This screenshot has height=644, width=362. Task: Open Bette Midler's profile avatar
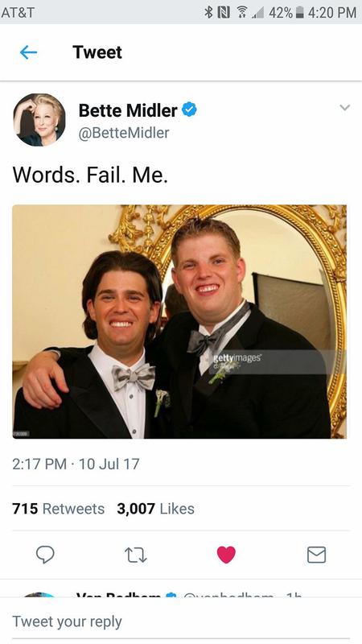[x=39, y=119]
